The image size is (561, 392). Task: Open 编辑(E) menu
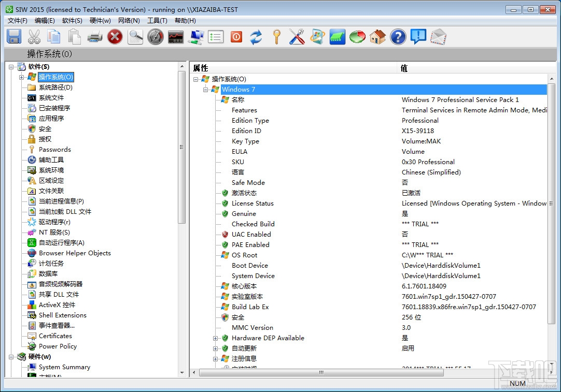(x=45, y=20)
